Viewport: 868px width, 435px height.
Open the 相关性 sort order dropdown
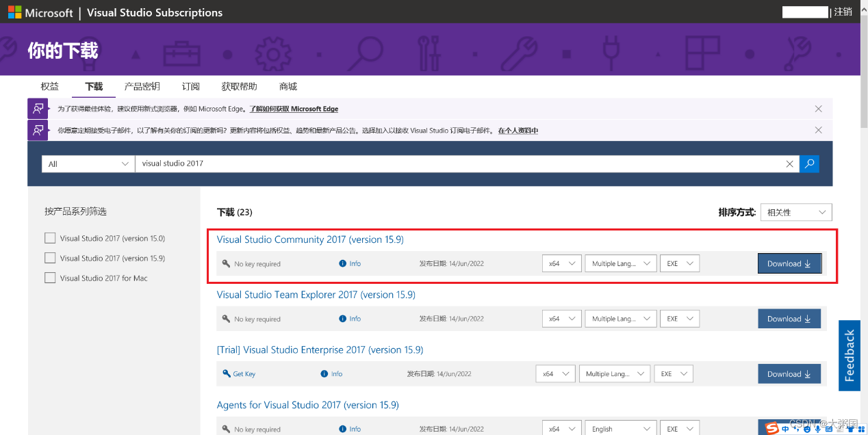[x=796, y=212]
